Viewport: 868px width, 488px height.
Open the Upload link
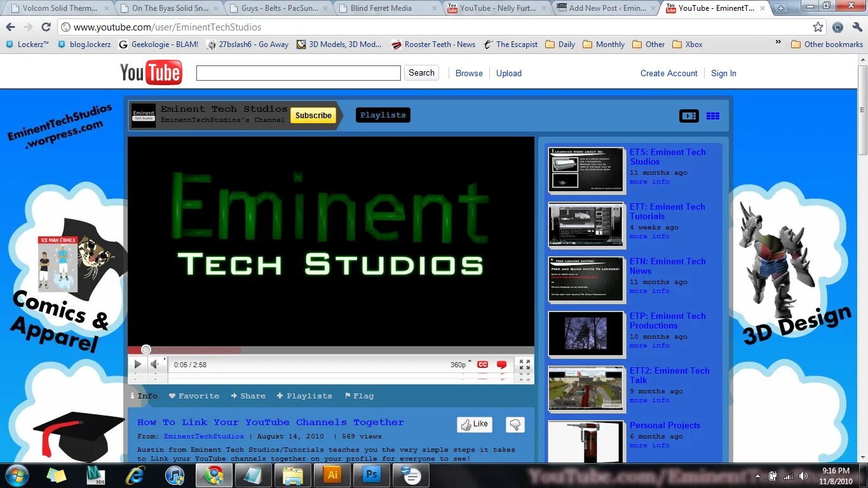(509, 73)
